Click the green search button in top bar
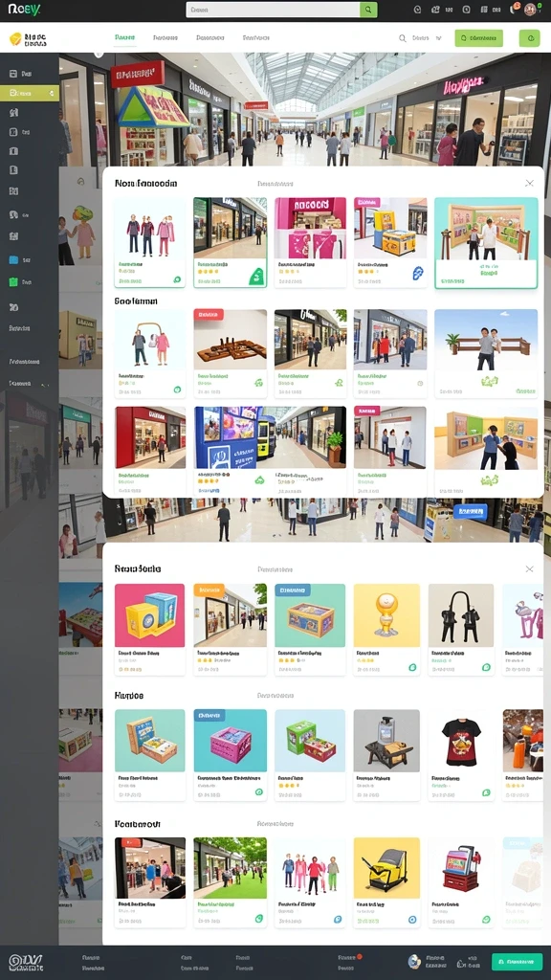Screen dimensions: 551x980 [368, 10]
